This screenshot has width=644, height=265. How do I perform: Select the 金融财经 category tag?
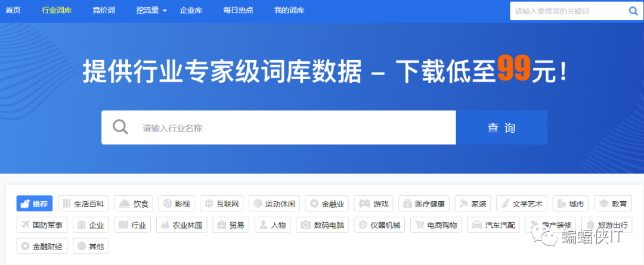pos(42,246)
